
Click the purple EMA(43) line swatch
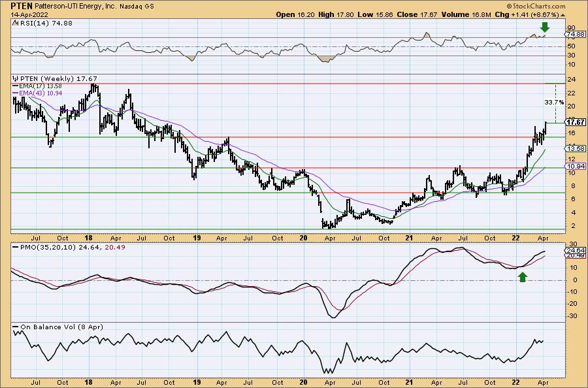tap(15, 93)
